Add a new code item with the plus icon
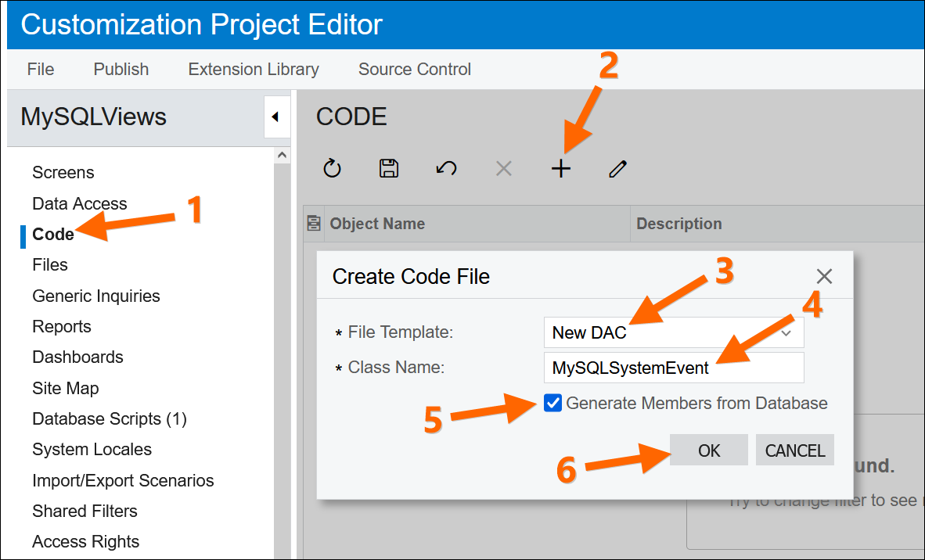The width and height of the screenshot is (925, 560). point(560,168)
